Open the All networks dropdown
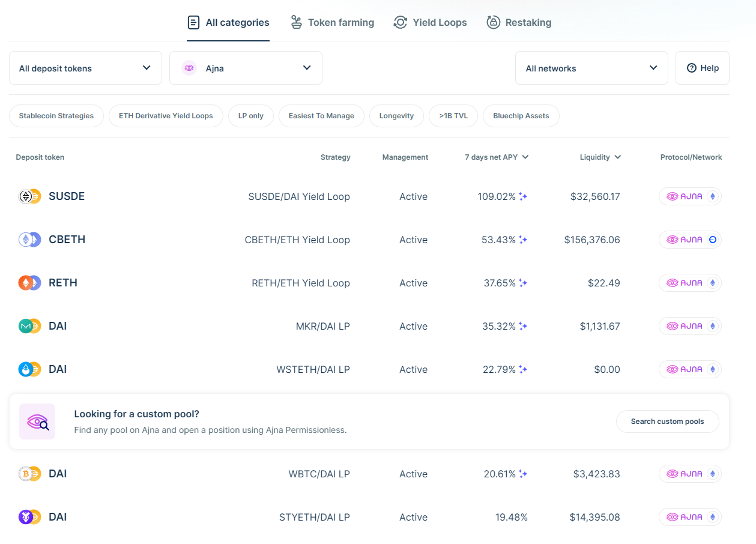The width and height of the screenshot is (756, 544). click(591, 68)
